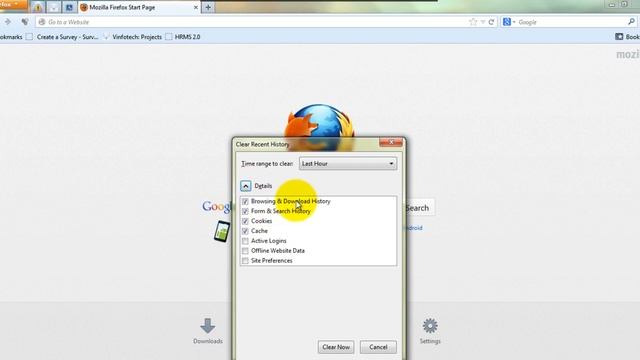Uncheck Browsing & Download History

point(245,202)
